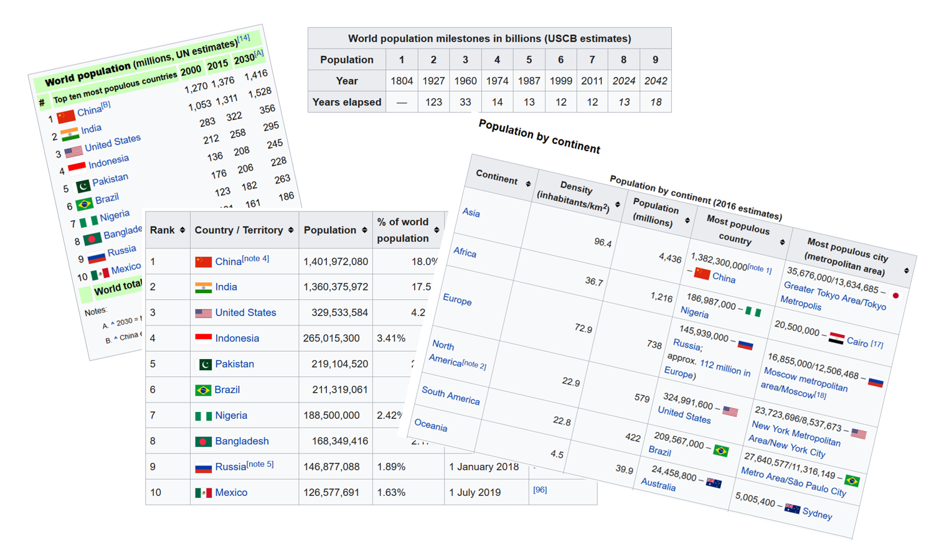Click Brazil's flag in the green UN estimates table

(84, 204)
